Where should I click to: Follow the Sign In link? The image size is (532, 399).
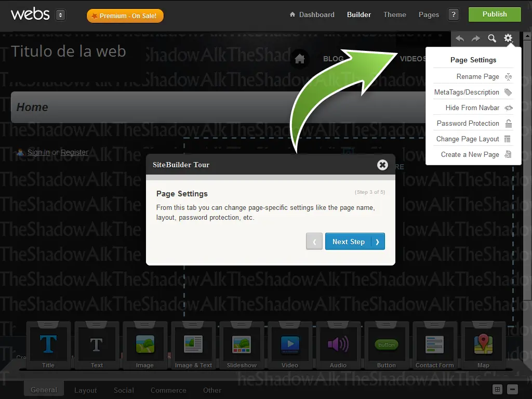click(x=38, y=152)
